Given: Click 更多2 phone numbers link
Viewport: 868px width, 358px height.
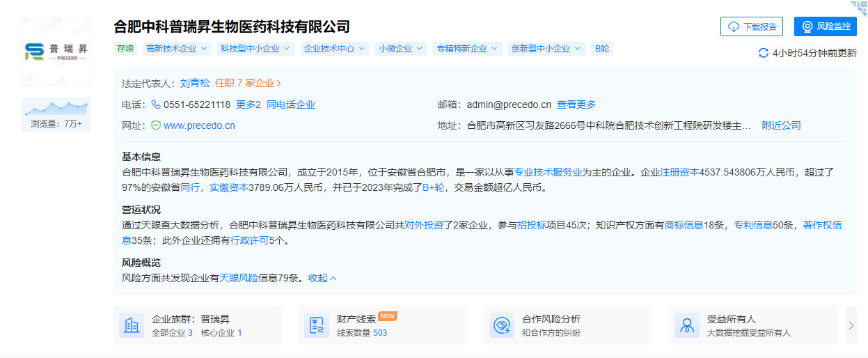Looking at the screenshot, I should pos(248,104).
